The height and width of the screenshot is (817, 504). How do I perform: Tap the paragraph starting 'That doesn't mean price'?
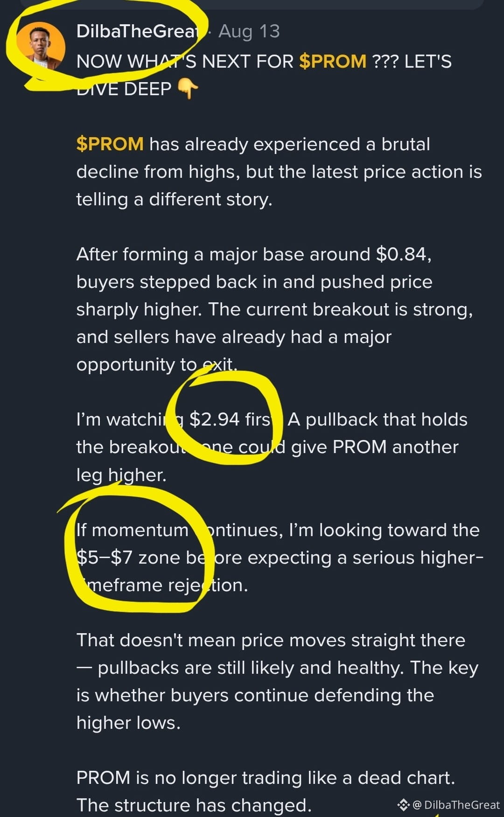tap(277, 681)
